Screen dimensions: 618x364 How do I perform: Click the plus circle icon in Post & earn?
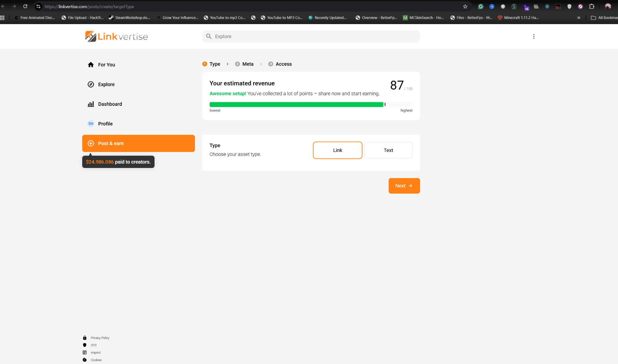tap(91, 144)
